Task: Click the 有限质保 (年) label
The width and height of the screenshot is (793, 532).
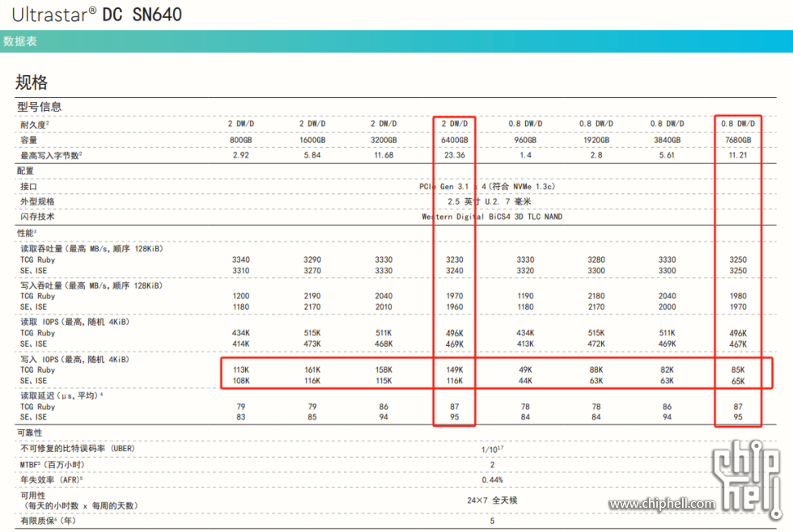Action: pyautogui.click(x=48, y=521)
